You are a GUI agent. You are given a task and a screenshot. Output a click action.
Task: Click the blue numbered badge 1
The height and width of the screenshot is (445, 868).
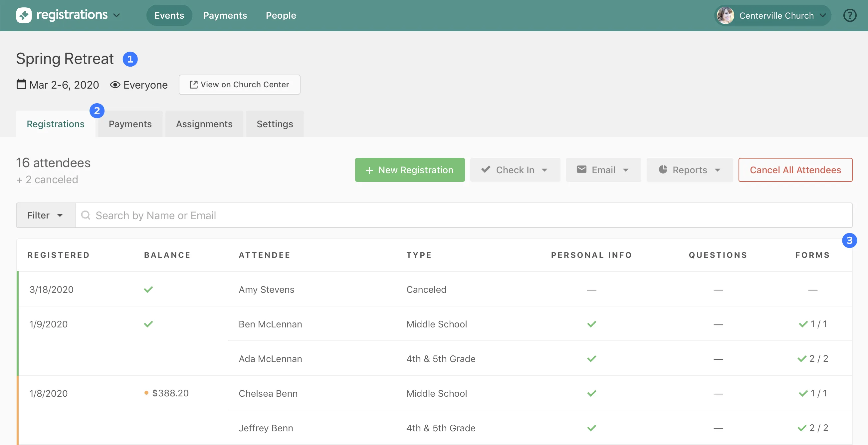point(130,59)
